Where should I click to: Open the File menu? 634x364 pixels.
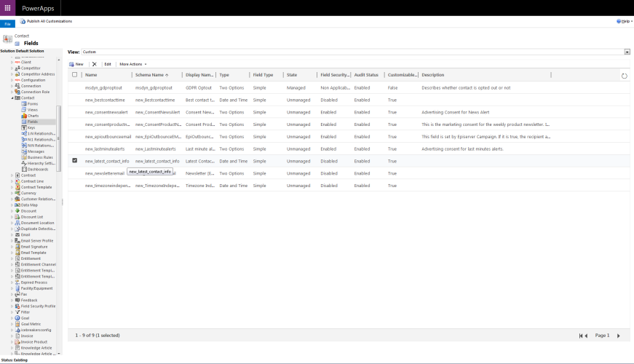(7, 24)
